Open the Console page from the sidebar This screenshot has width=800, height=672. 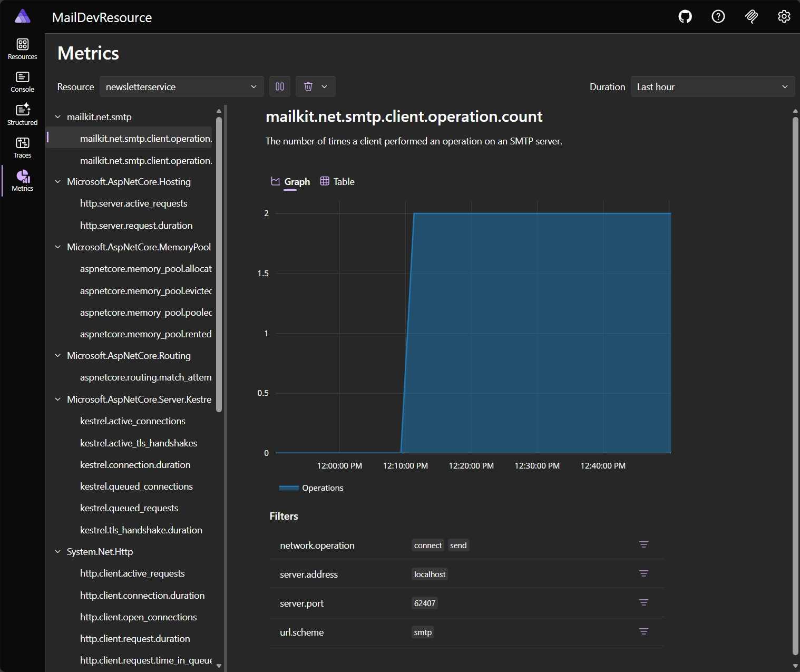click(x=22, y=81)
